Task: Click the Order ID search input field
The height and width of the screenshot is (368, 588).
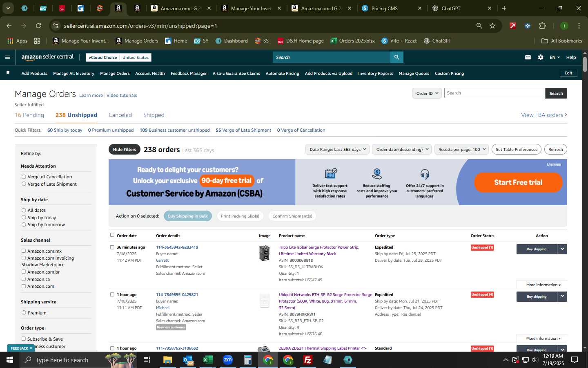Action: 494,93
